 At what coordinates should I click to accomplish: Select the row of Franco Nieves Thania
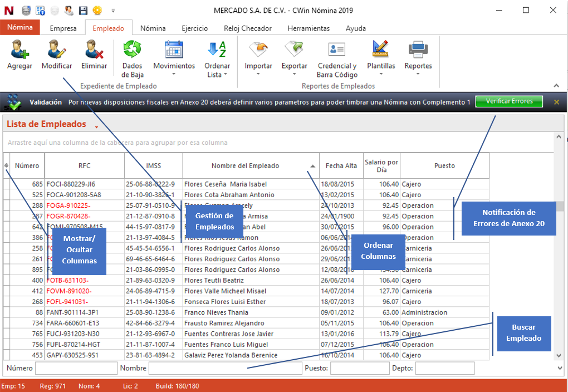pos(246,312)
